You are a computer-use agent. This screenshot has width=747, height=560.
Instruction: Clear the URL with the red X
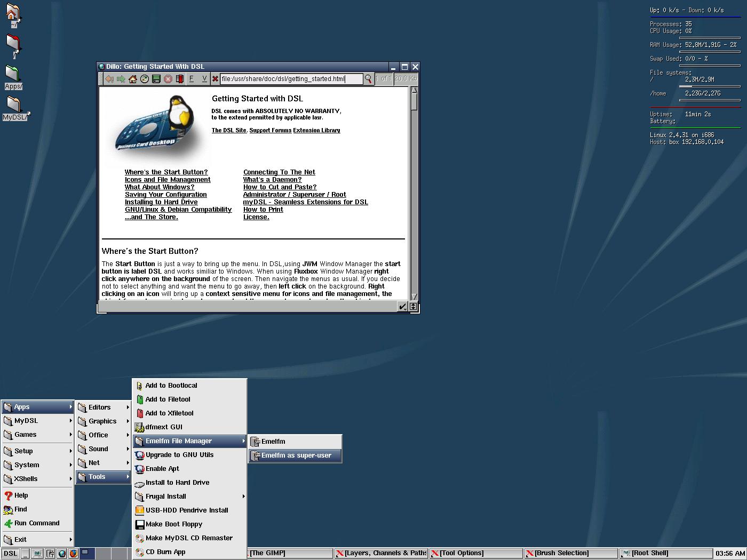coord(215,79)
